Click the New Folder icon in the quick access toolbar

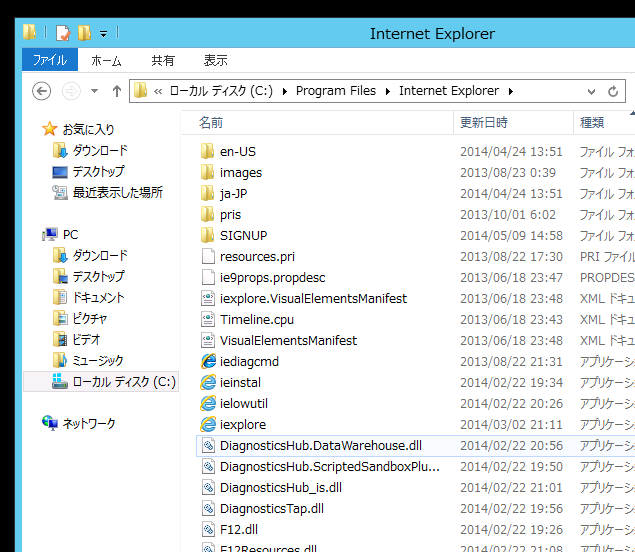pyautogui.click(x=84, y=33)
